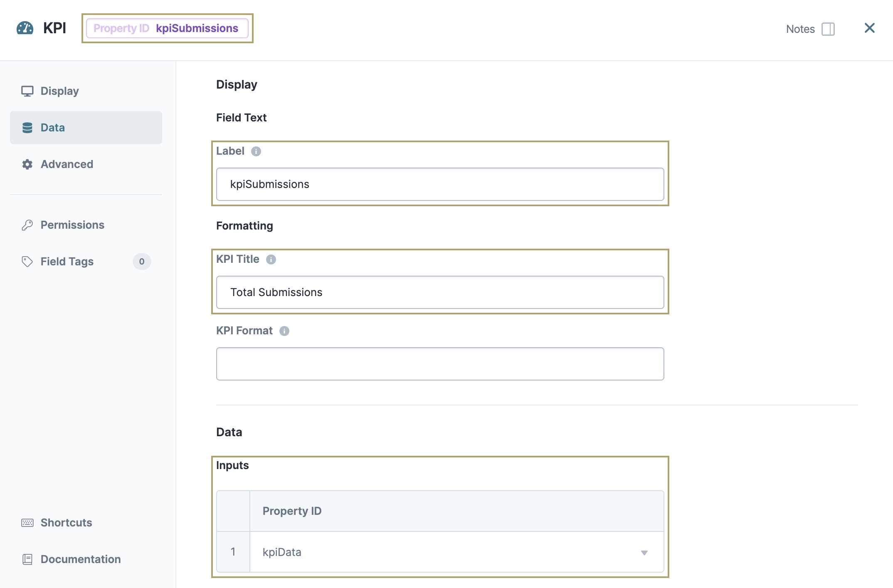
Task: Show info tooltip for Label
Action: coord(256,151)
